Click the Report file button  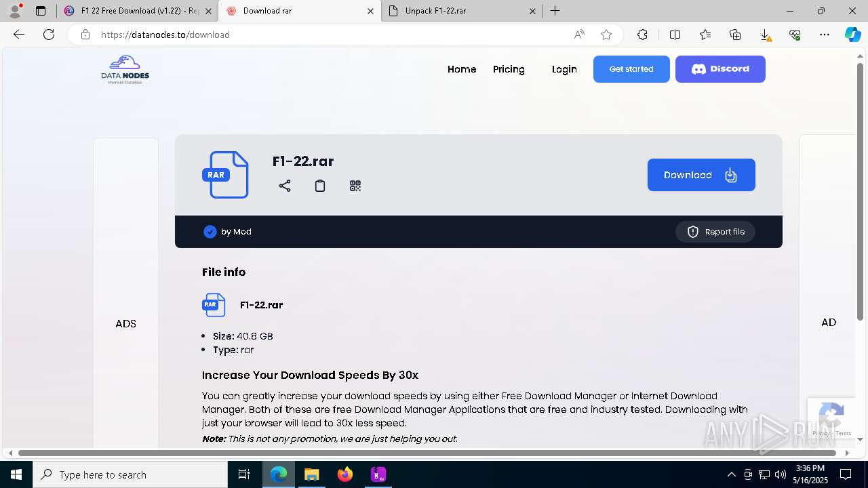coord(715,232)
